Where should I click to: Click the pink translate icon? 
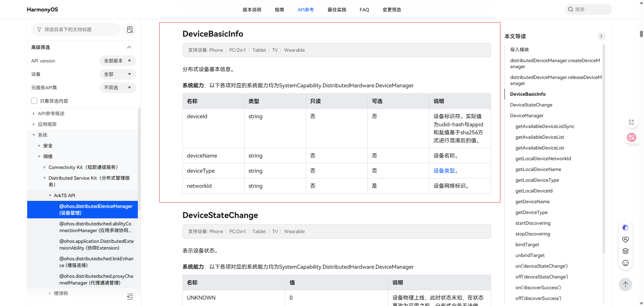click(x=631, y=137)
